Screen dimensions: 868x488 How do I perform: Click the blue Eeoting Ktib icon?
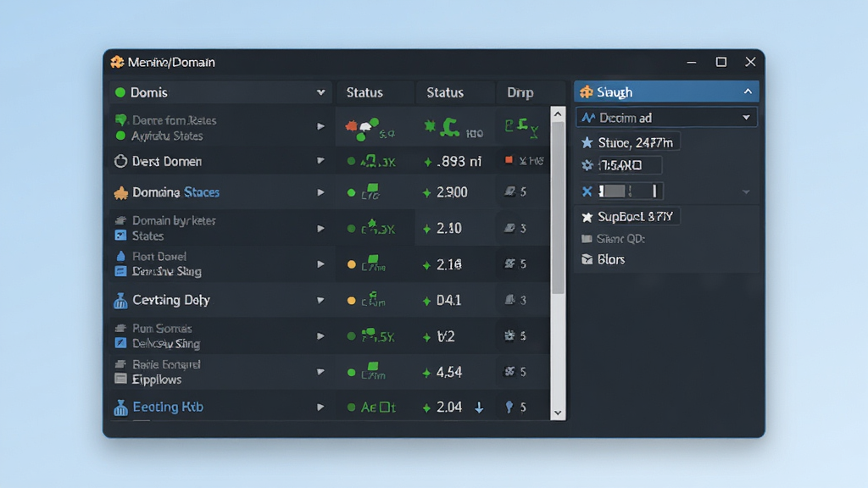120,408
